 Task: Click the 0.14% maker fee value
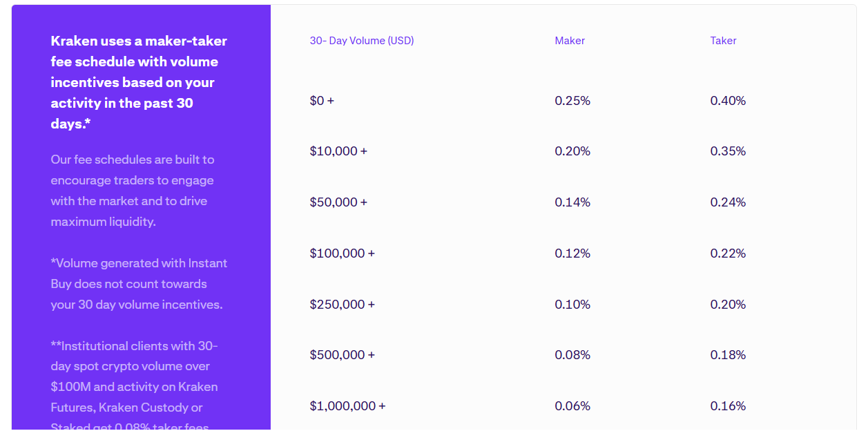point(572,202)
